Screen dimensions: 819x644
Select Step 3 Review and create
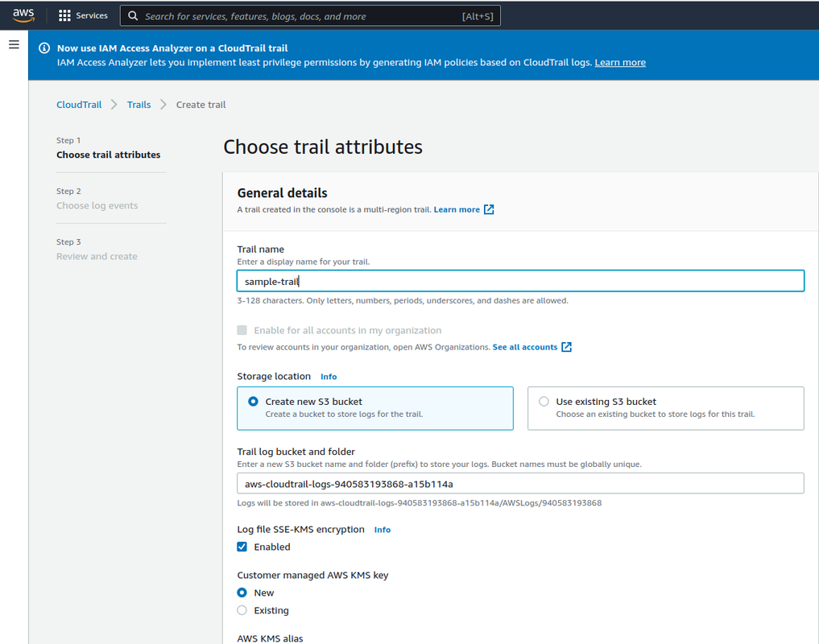[97, 256]
